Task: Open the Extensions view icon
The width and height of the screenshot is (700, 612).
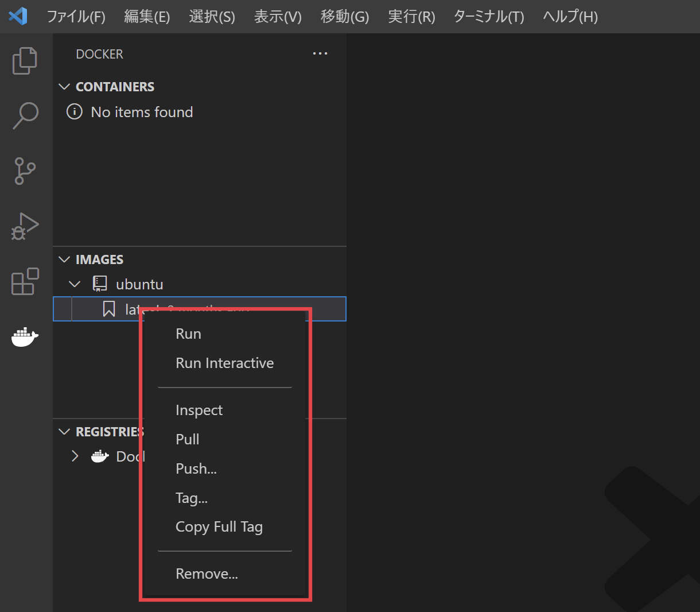Action: pos(25,281)
